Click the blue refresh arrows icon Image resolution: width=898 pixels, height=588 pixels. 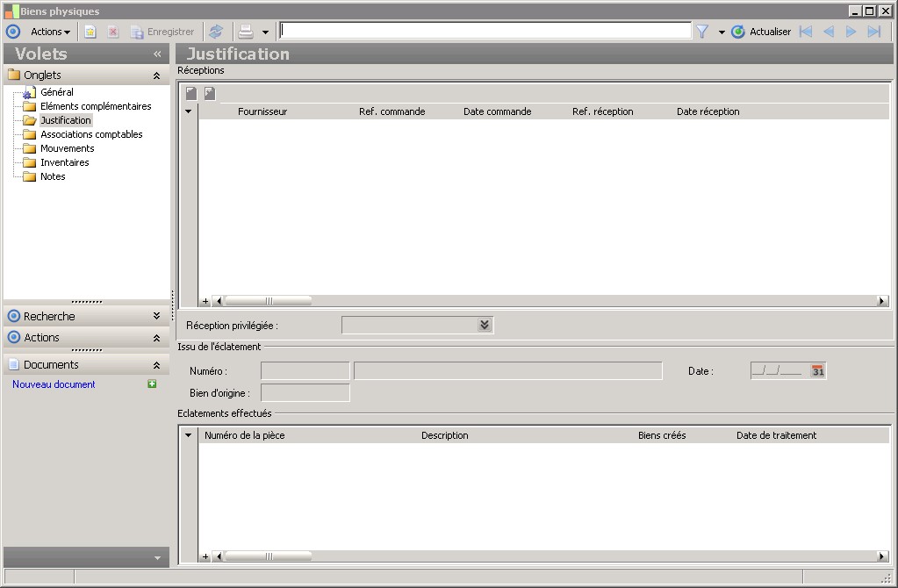point(216,32)
